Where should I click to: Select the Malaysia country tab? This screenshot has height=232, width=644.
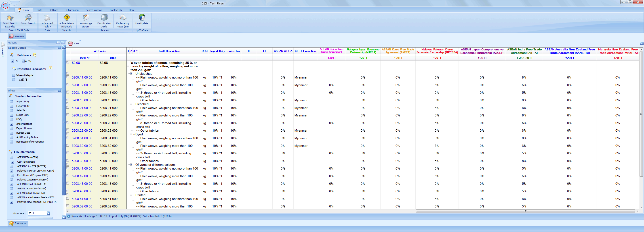(17, 36)
